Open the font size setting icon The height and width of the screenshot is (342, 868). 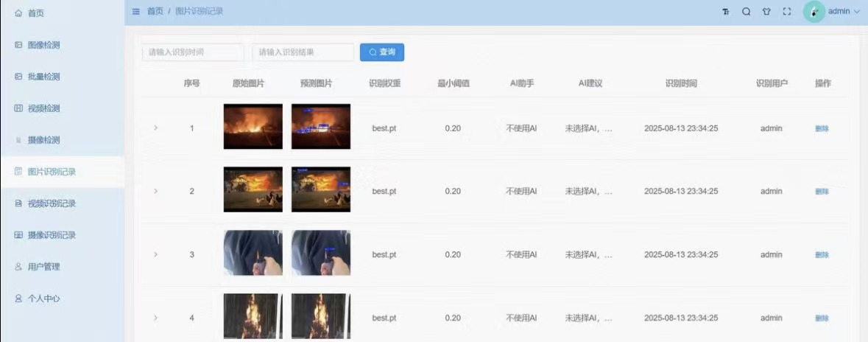(x=726, y=12)
